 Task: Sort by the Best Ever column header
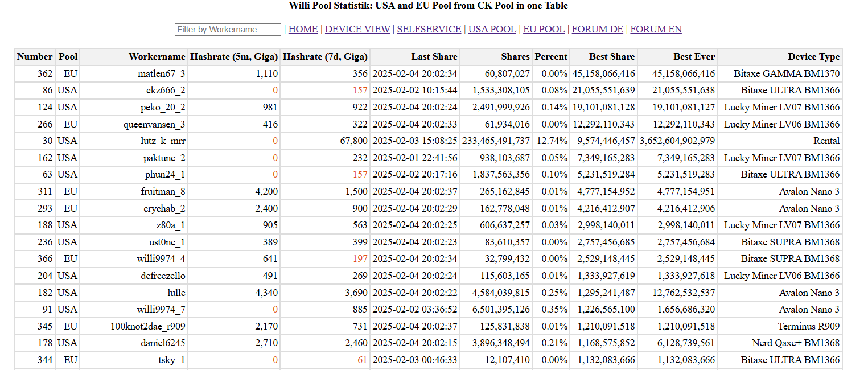677,57
